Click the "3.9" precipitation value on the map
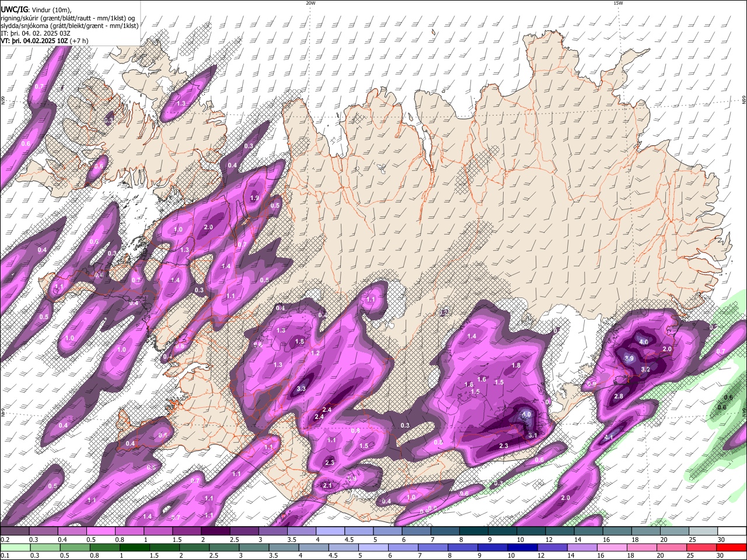Image resolution: width=747 pixels, height=560 pixels. tap(629, 358)
